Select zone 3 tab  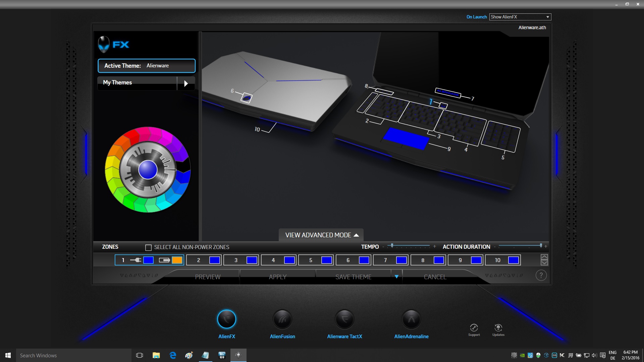[241, 260]
